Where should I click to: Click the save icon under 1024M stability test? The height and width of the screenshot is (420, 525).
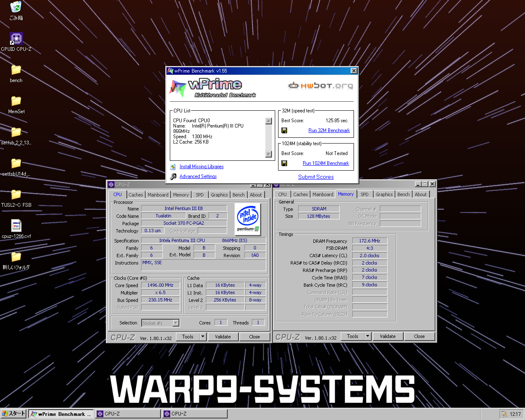pos(284,163)
